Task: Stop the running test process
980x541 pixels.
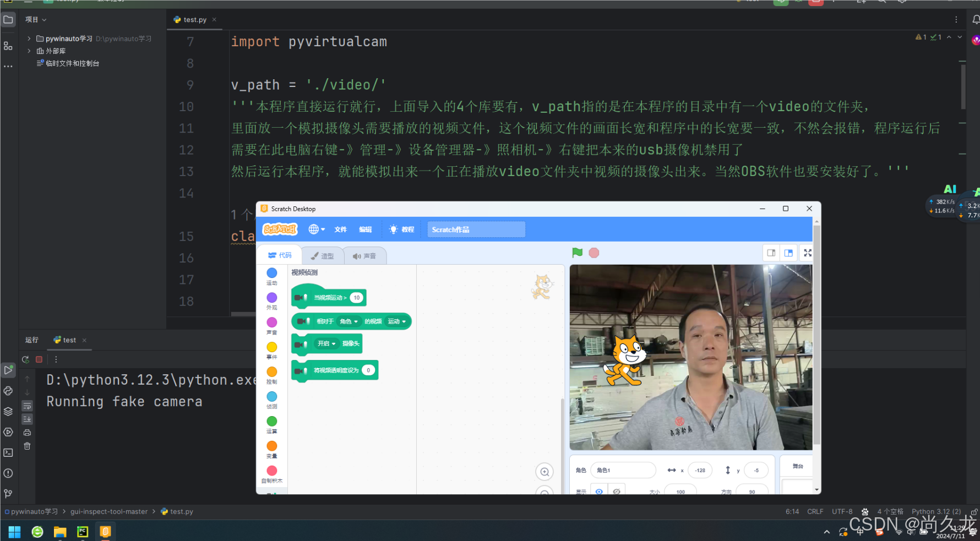Action: (39, 359)
